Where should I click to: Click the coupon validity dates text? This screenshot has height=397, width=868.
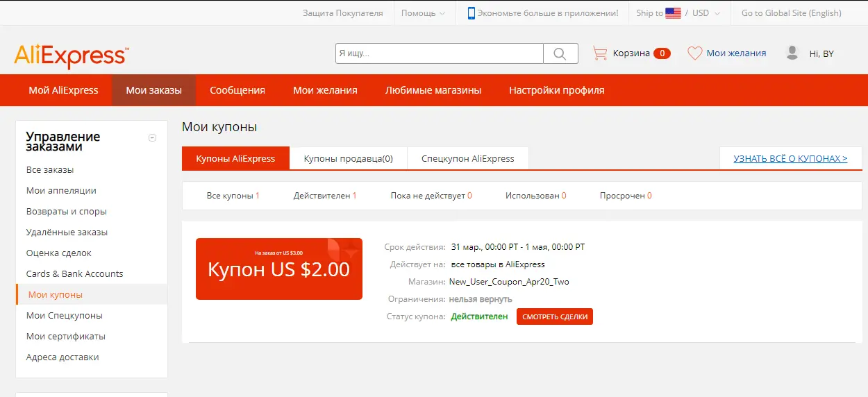pos(518,247)
